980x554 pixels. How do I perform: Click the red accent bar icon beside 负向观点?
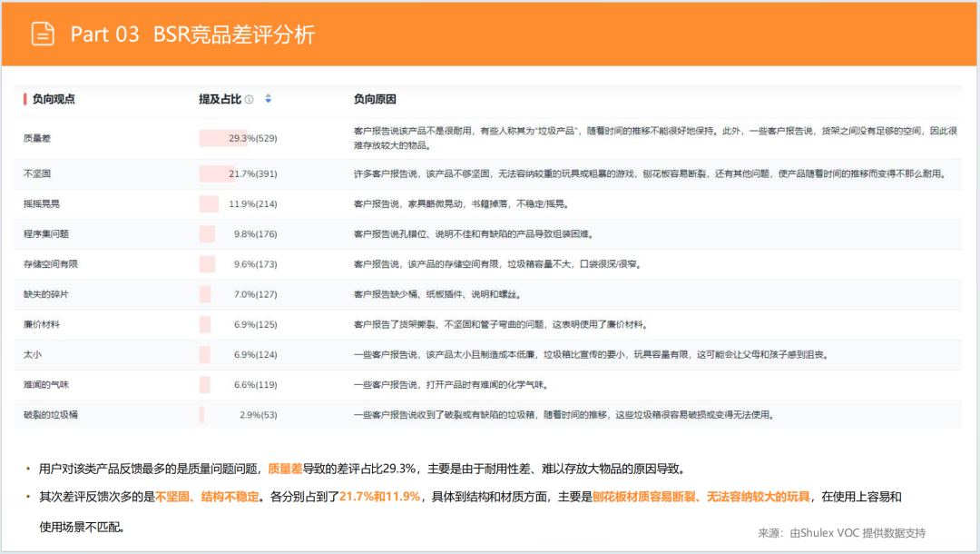click(23, 98)
